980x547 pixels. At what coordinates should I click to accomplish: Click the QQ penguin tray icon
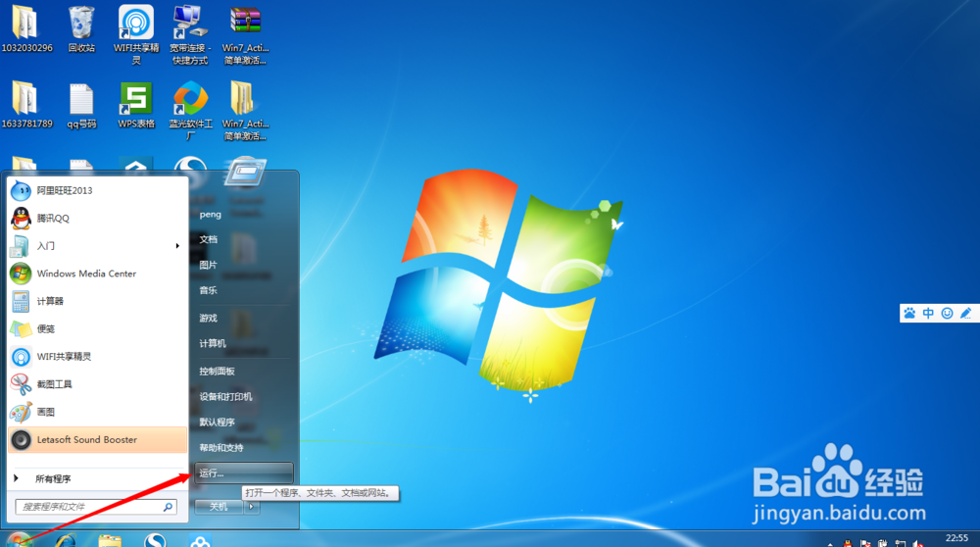(848, 543)
